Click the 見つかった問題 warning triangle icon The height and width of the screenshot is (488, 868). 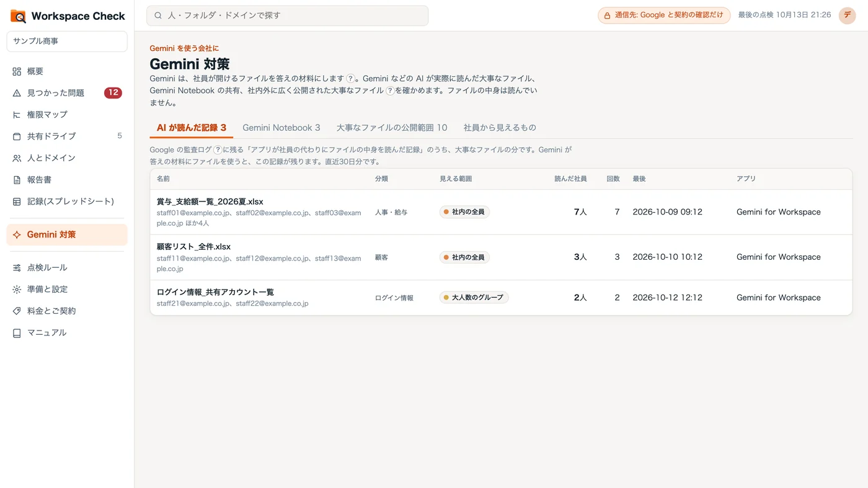pyautogui.click(x=17, y=93)
